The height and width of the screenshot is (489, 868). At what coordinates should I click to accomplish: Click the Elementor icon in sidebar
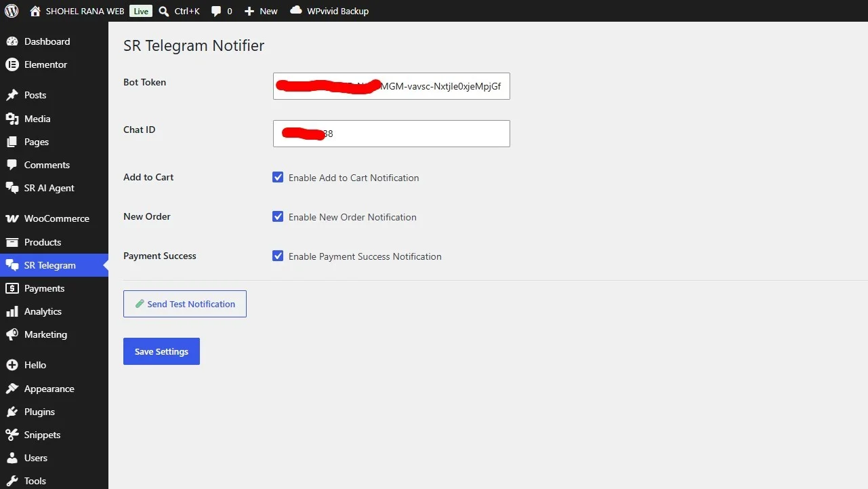(12, 64)
